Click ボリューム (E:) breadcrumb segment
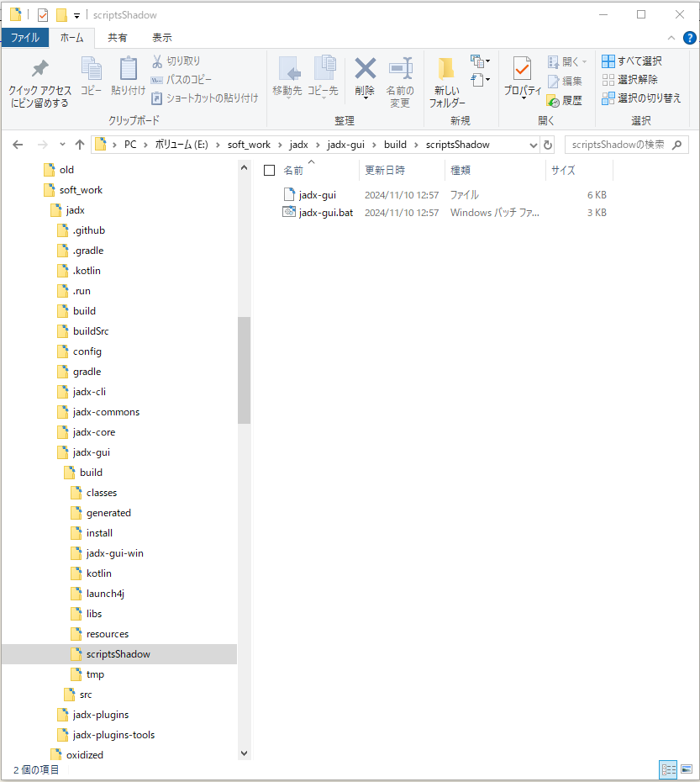 [x=182, y=145]
